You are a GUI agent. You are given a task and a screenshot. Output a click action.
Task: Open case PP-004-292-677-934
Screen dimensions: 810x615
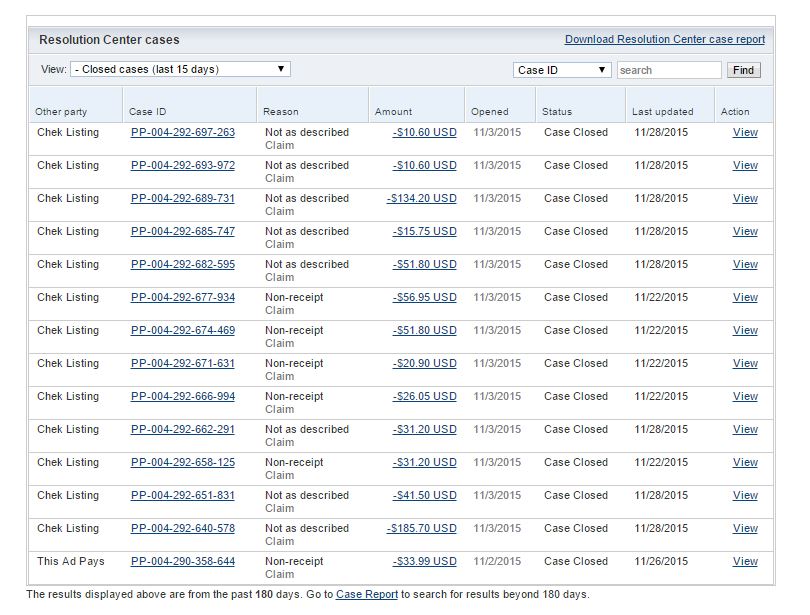click(183, 297)
